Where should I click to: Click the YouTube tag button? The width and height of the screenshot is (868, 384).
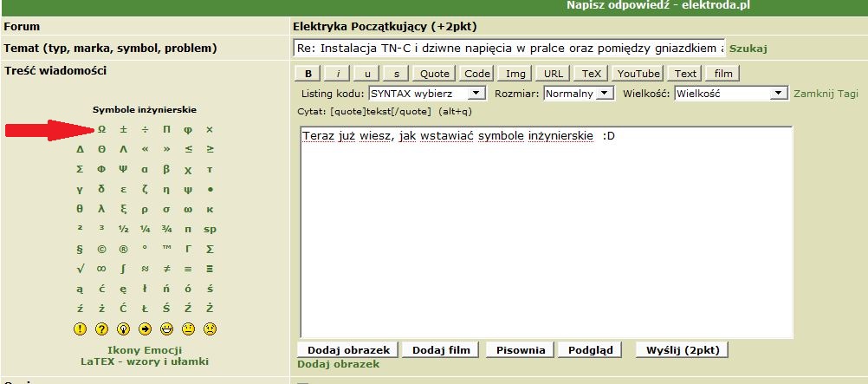(x=638, y=73)
